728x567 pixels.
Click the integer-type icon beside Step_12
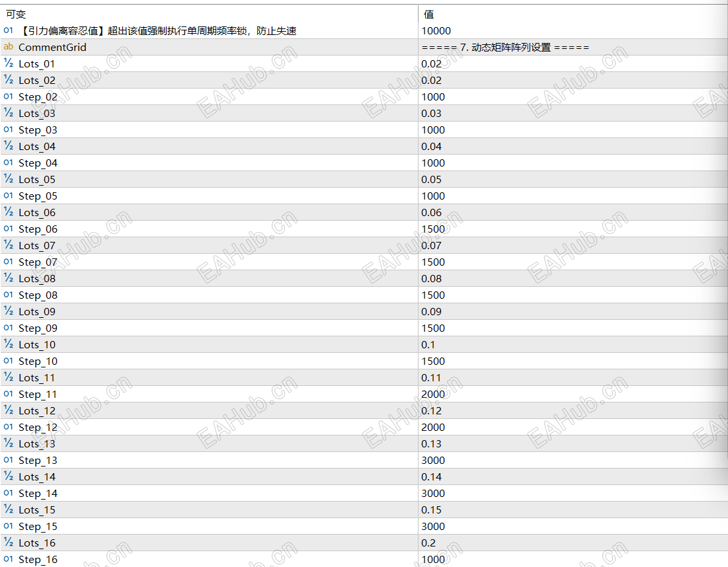point(9,426)
